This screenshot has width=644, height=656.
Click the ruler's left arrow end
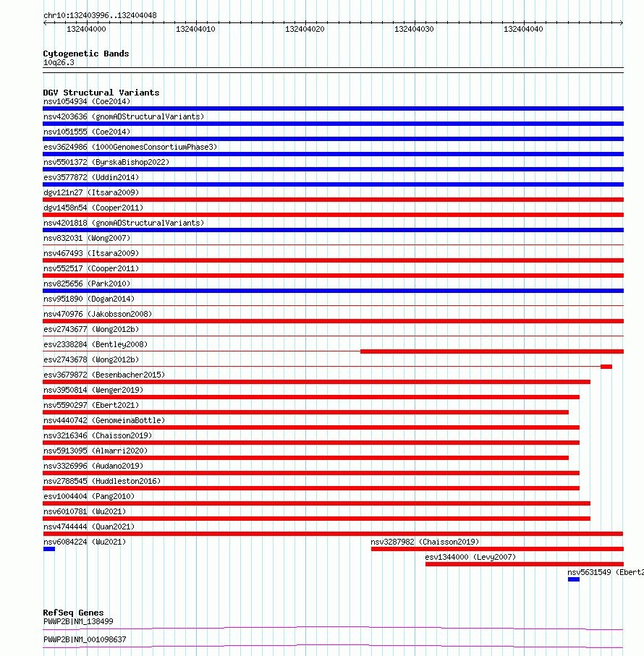tap(45, 22)
